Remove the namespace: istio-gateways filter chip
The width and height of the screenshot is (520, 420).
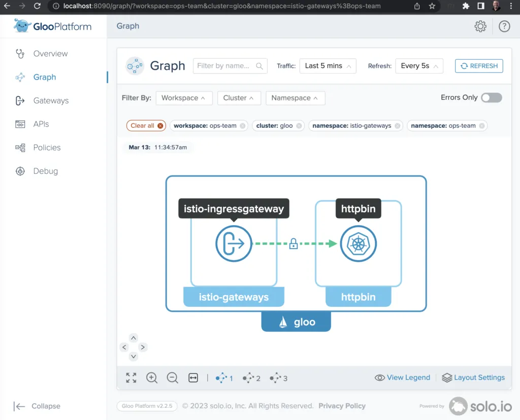coord(397,126)
